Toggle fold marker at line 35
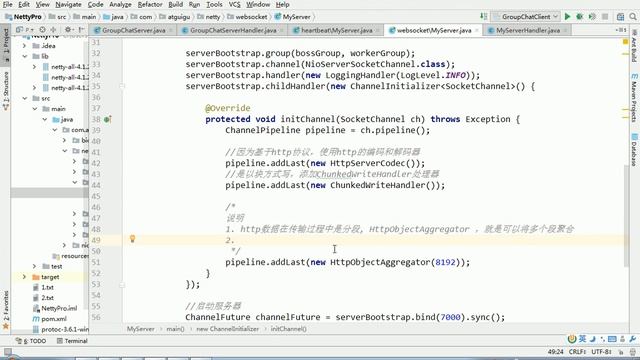The image size is (640, 360). pos(122,86)
